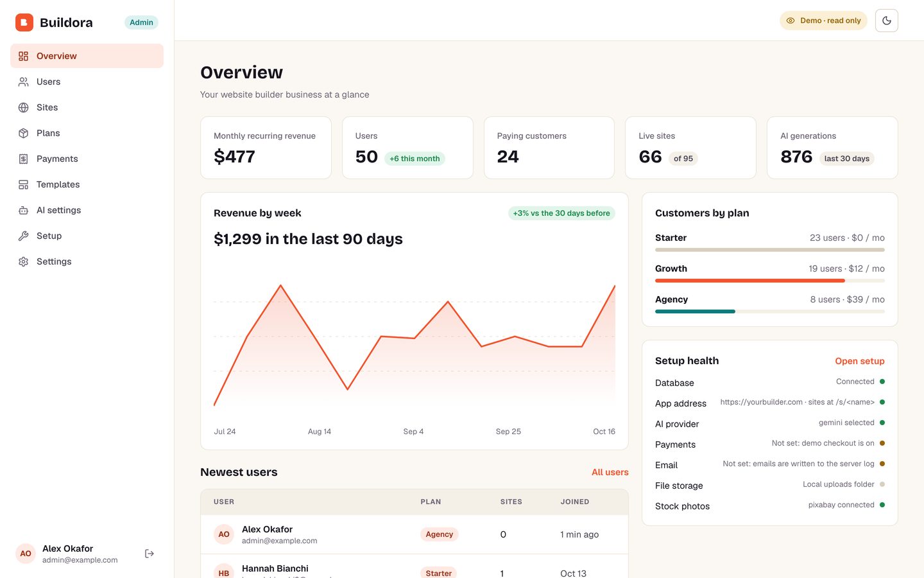Click the Open setup link
This screenshot has width=924, height=578.
click(859, 361)
